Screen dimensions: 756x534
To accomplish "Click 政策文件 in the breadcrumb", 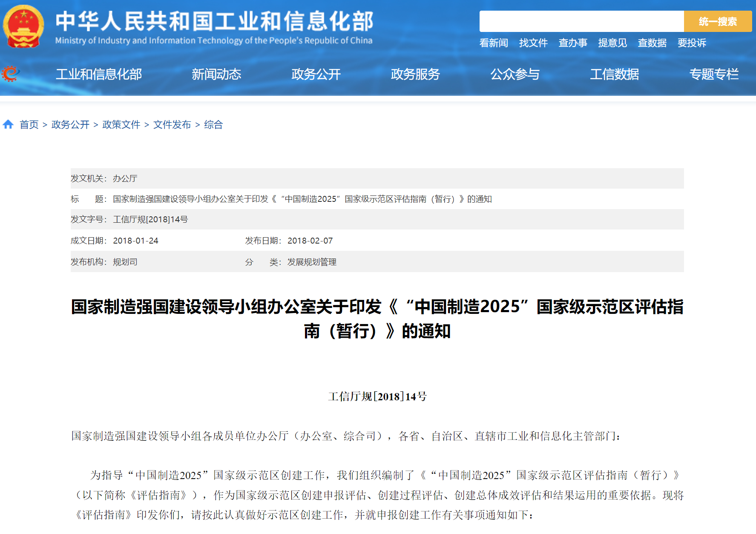I will (121, 125).
